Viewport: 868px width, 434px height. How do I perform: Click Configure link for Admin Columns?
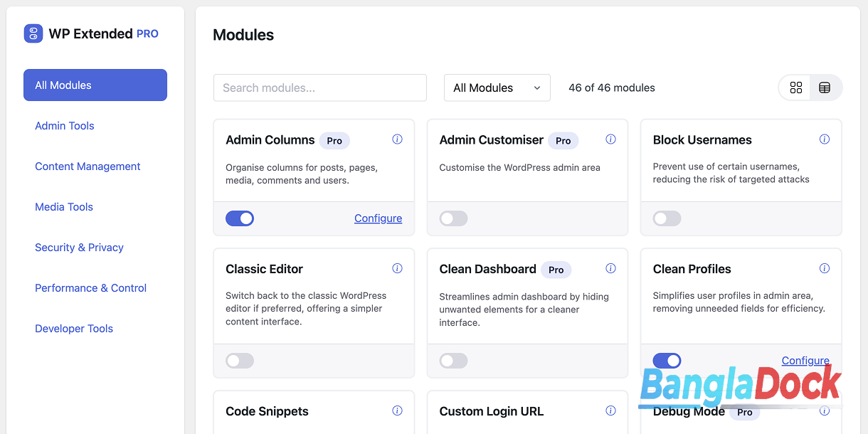pos(378,218)
